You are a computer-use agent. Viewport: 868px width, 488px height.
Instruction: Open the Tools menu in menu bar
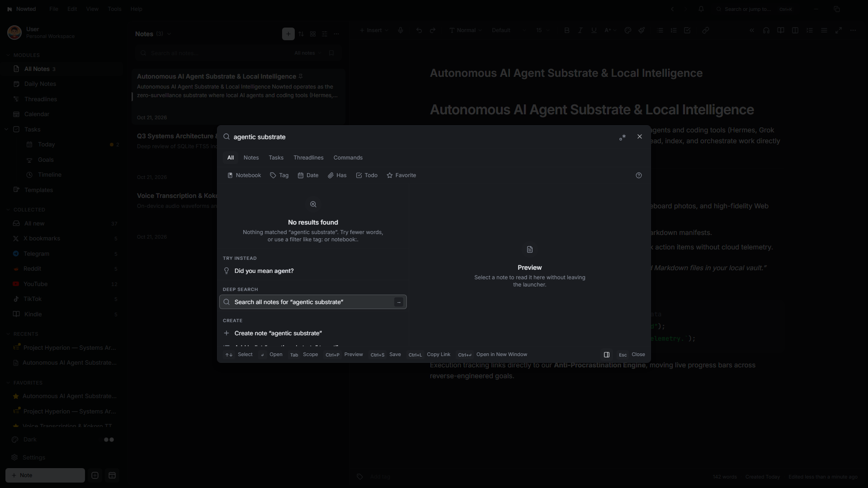click(x=114, y=9)
